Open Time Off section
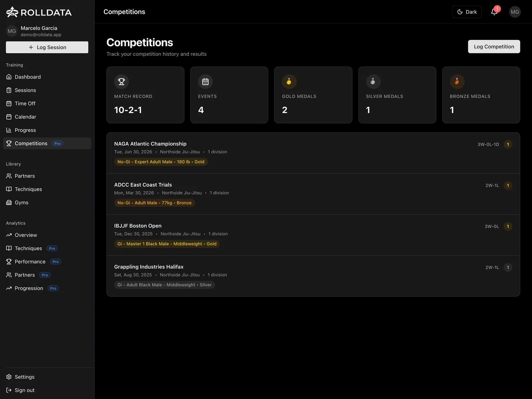Viewport: 532px width, 399px height. (x=47, y=103)
